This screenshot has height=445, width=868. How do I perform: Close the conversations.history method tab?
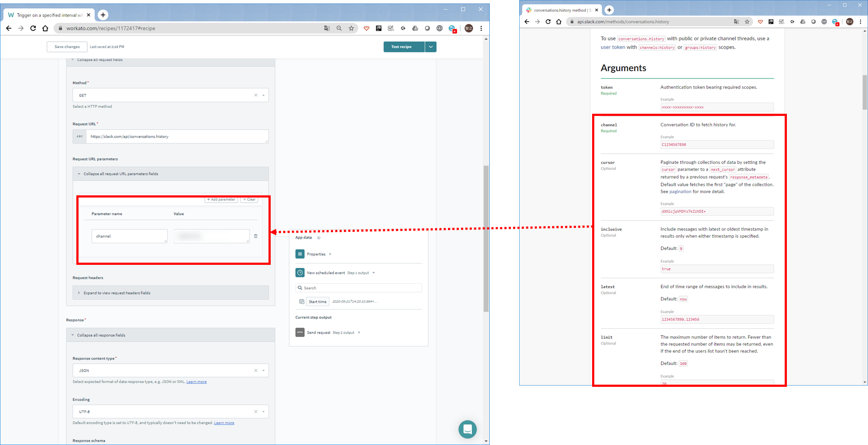597,10
